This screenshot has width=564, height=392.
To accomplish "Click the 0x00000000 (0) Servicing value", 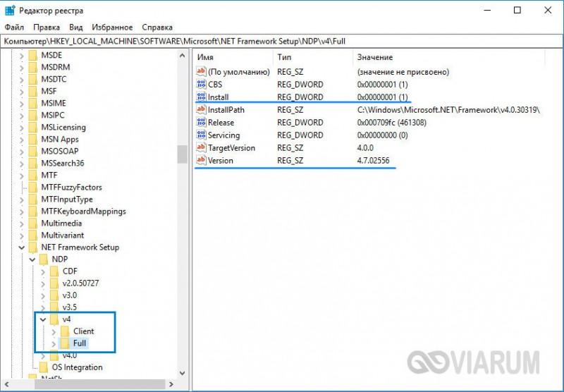I will pos(382,135).
